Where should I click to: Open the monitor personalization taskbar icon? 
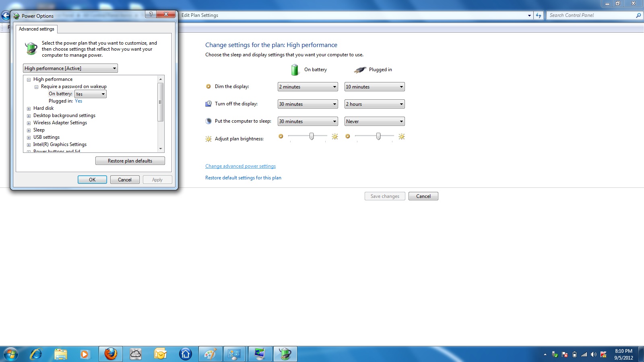point(260,354)
